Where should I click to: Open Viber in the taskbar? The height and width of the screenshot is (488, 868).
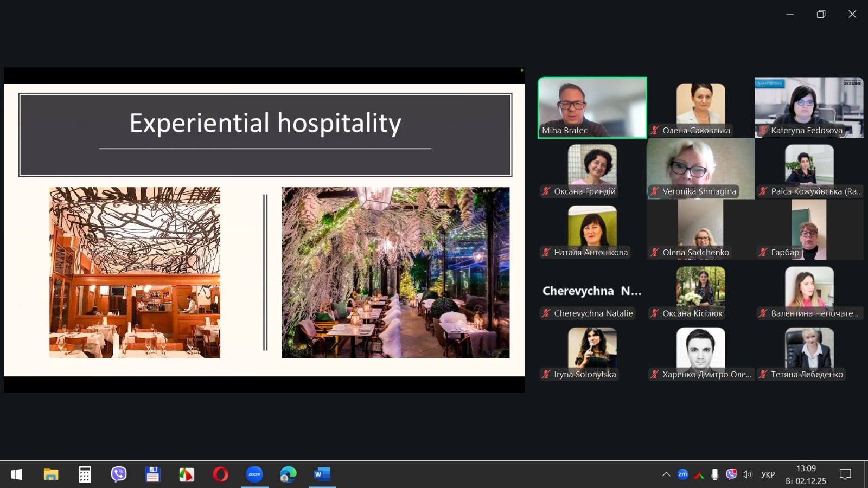[119, 474]
